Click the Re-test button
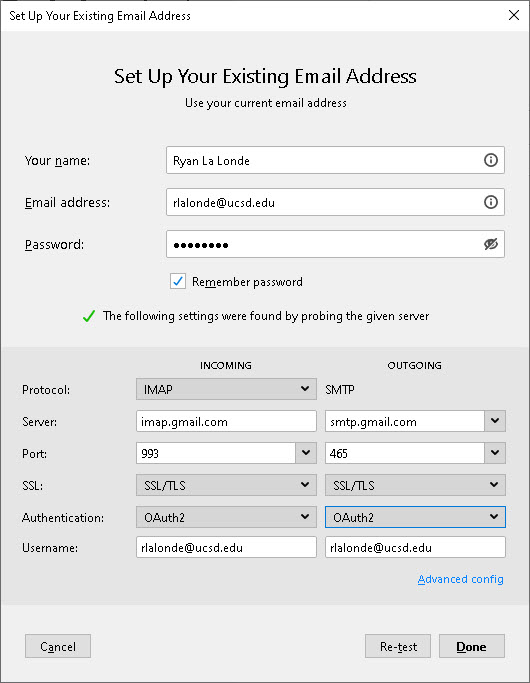This screenshot has width=530, height=683. 398,646
